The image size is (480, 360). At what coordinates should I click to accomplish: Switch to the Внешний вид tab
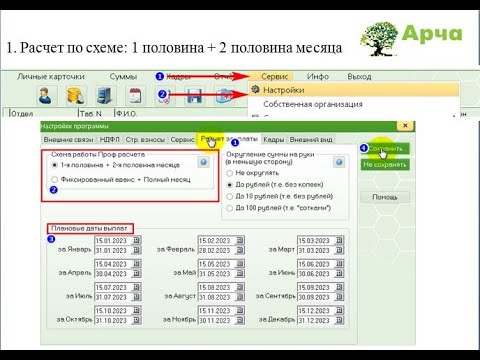(x=311, y=139)
